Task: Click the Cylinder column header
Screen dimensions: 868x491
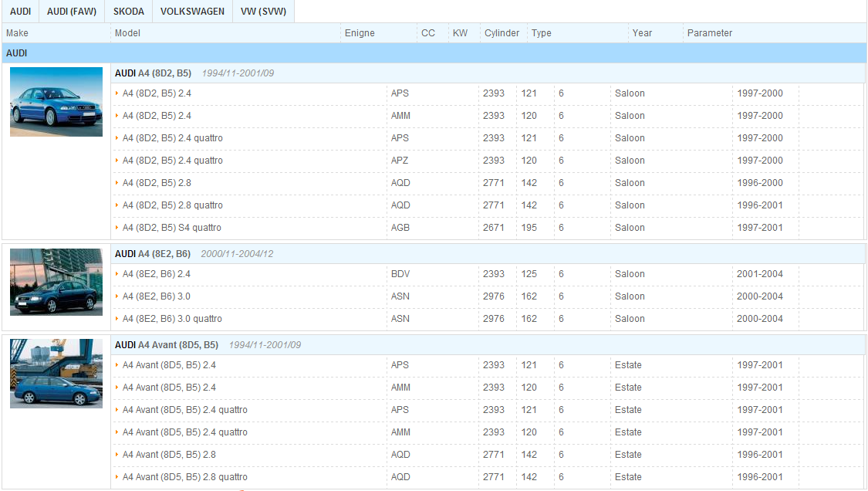Action: point(502,33)
